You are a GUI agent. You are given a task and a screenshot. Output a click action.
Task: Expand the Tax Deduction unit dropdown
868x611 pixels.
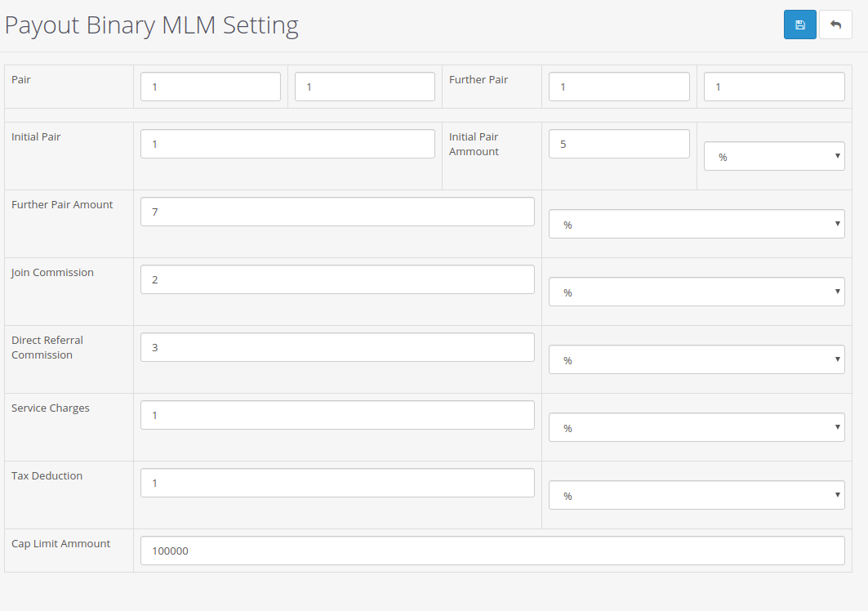coord(696,495)
